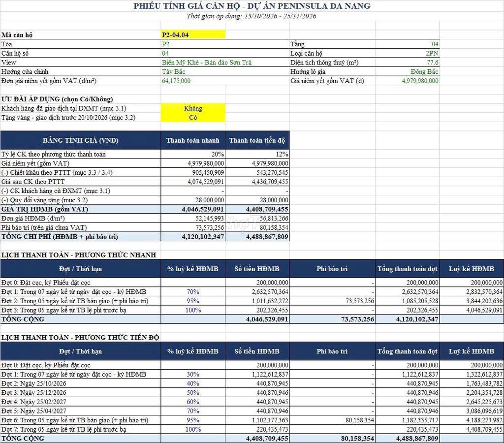Select the cumulative value "1,322,612,837"
The height and width of the screenshot is (443, 504).
(484, 374)
